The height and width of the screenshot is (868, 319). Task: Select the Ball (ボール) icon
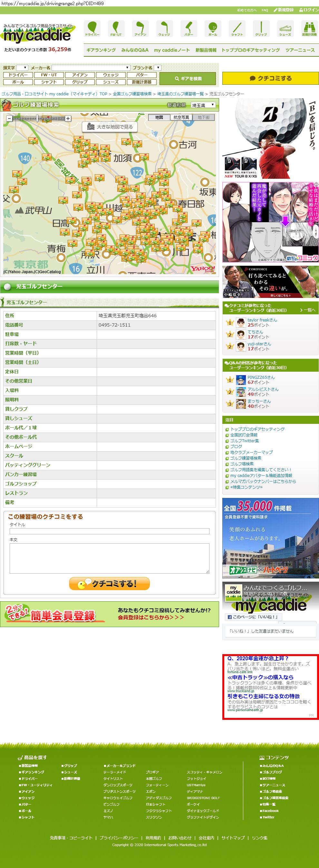coord(213,28)
